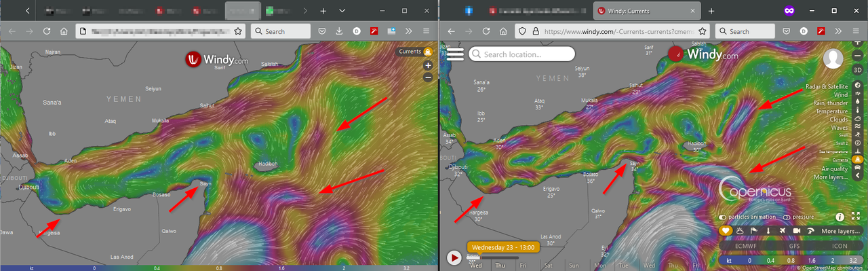
Task: Open a new tab in left browser
Action: (x=323, y=11)
